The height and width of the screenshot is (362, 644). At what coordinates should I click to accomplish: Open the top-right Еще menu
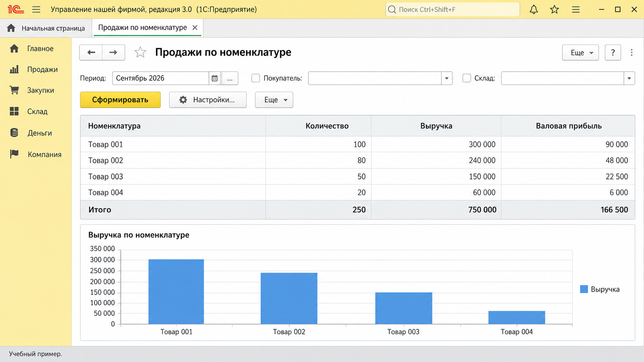(x=580, y=52)
